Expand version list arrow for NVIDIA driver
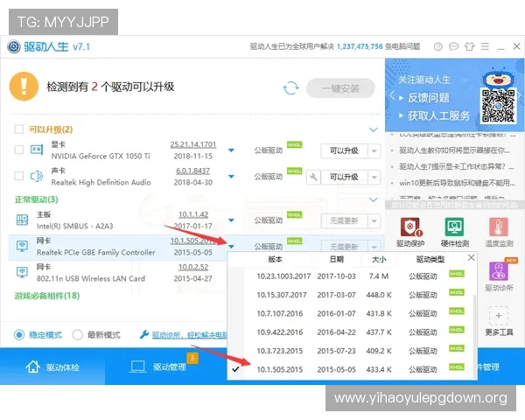This screenshot has width=525, height=420. coord(231,150)
